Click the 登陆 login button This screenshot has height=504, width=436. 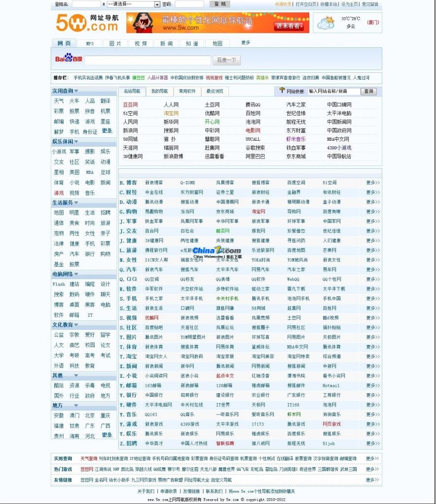(220, 4)
